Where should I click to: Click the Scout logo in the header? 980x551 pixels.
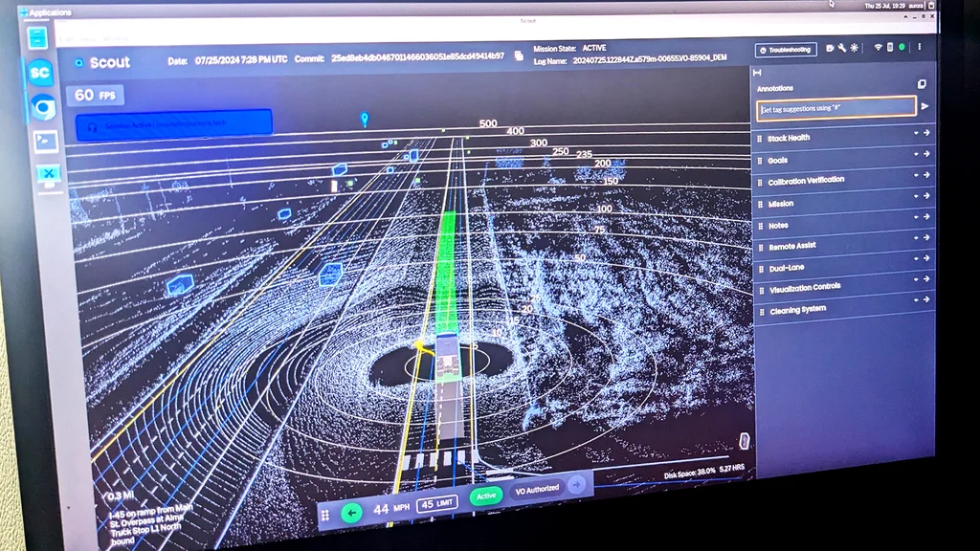coord(102,62)
